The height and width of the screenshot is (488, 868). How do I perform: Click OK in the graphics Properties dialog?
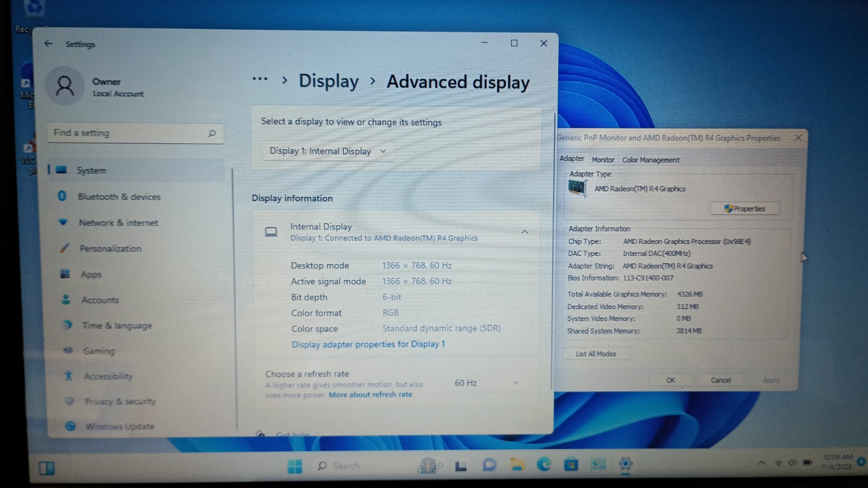click(671, 380)
